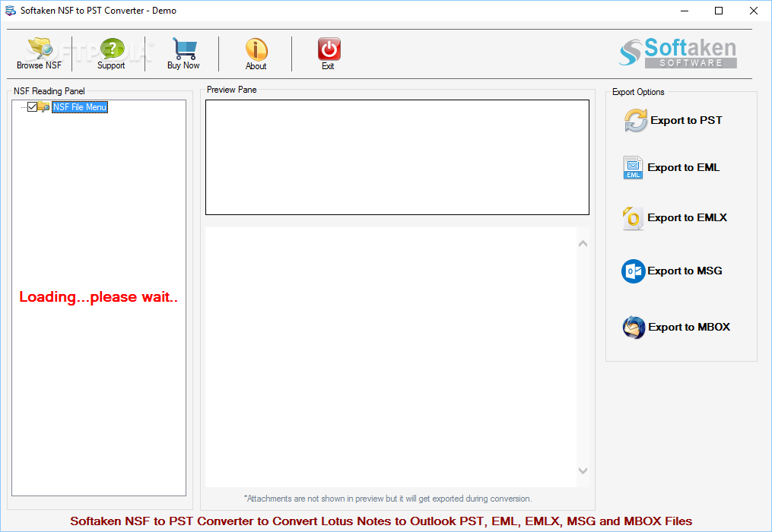This screenshot has height=532, width=772.
Task: Open the Buy Now shopping cart
Action: tap(184, 48)
